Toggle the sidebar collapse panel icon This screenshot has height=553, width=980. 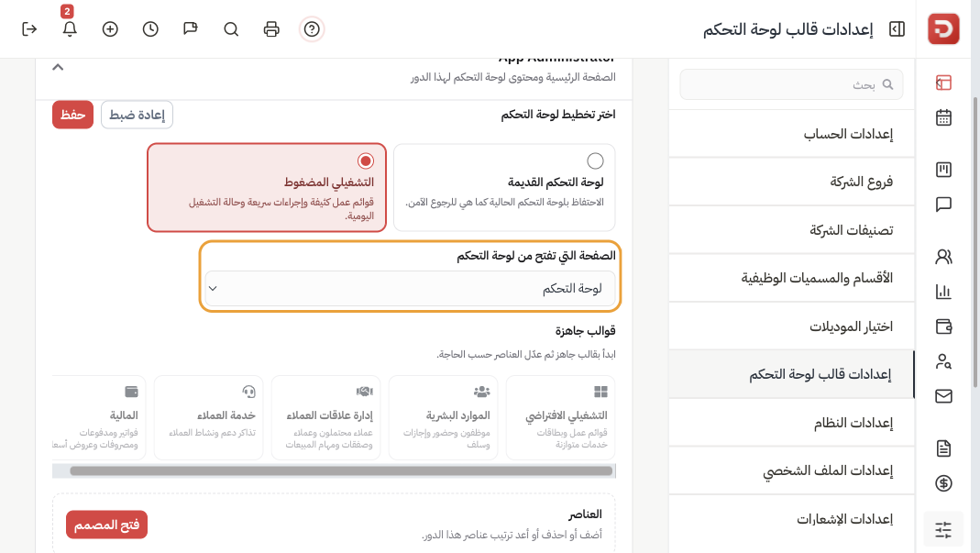point(897,29)
